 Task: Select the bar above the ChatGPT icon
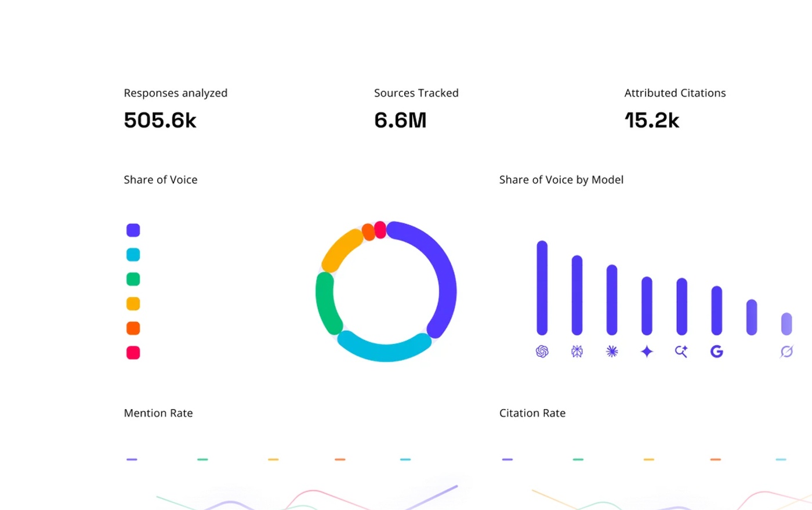coord(542,288)
